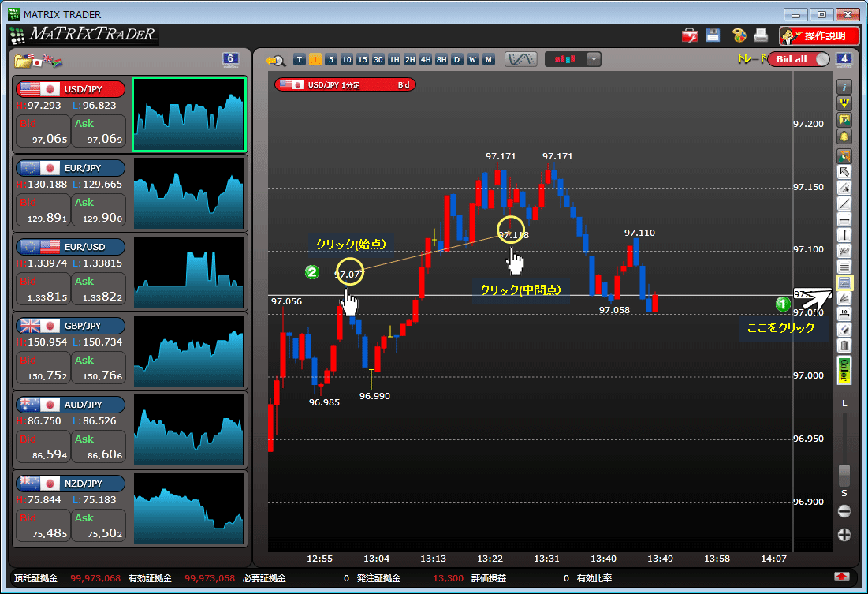This screenshot has height=594, width=868.
Task: Select the 1H timeframe button
Action: click(x=394, y=59)
